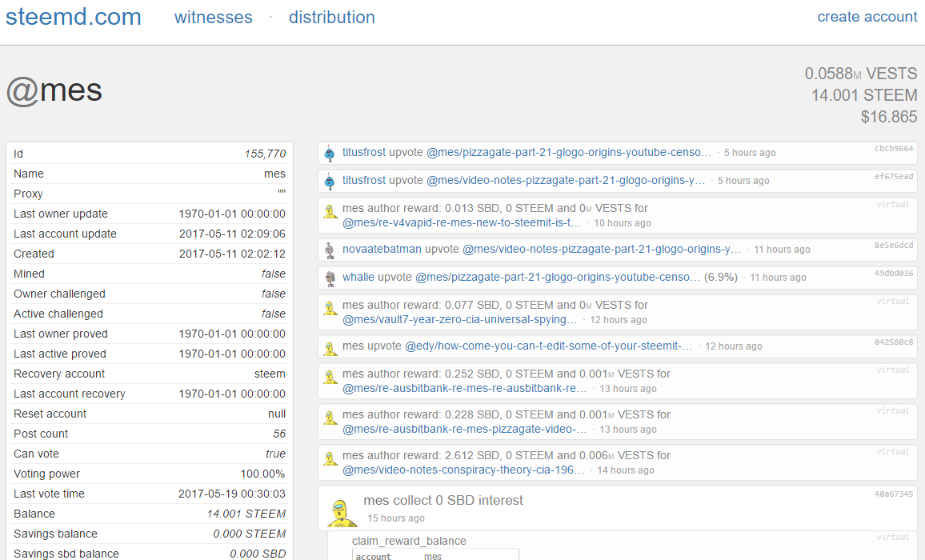This screenshot has height=560, width=925.
Task: Click the Post count value 56
Action: (279, 434)
